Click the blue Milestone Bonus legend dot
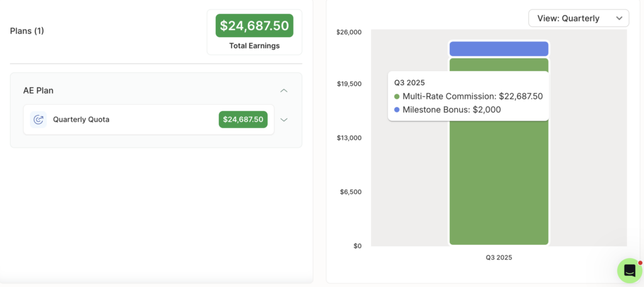 (397, 110)
